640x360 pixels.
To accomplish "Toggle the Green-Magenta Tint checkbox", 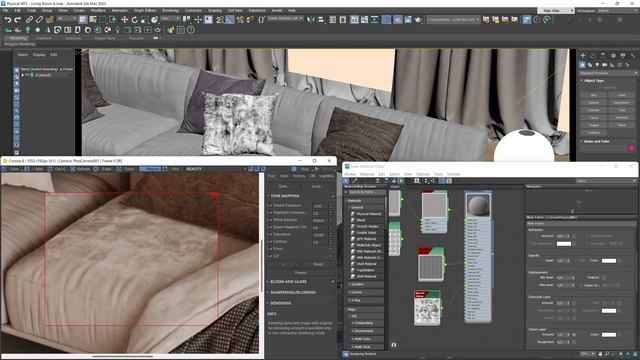I will tap(270, 227).
